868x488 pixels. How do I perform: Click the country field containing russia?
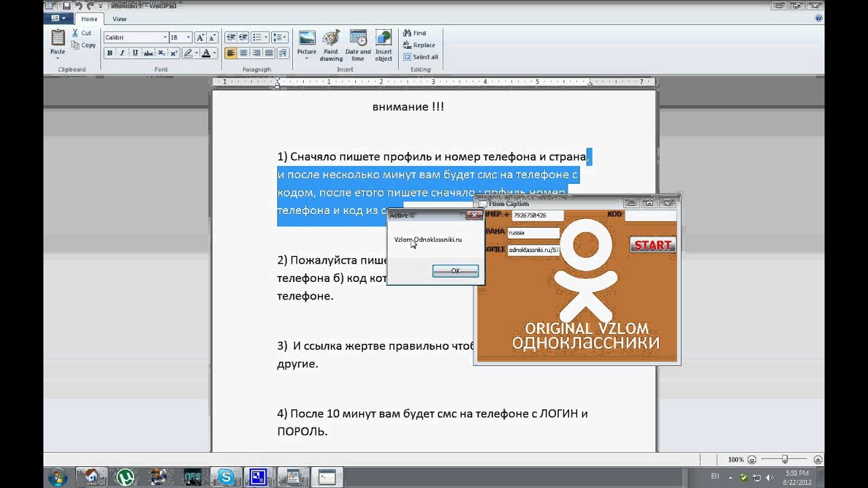[x=533, y=232]
